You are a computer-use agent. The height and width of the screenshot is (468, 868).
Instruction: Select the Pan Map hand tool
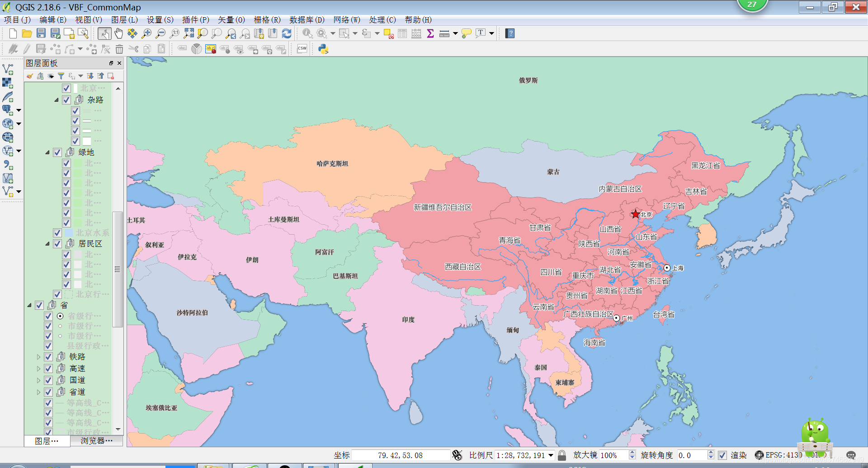[x=118, y=33]
